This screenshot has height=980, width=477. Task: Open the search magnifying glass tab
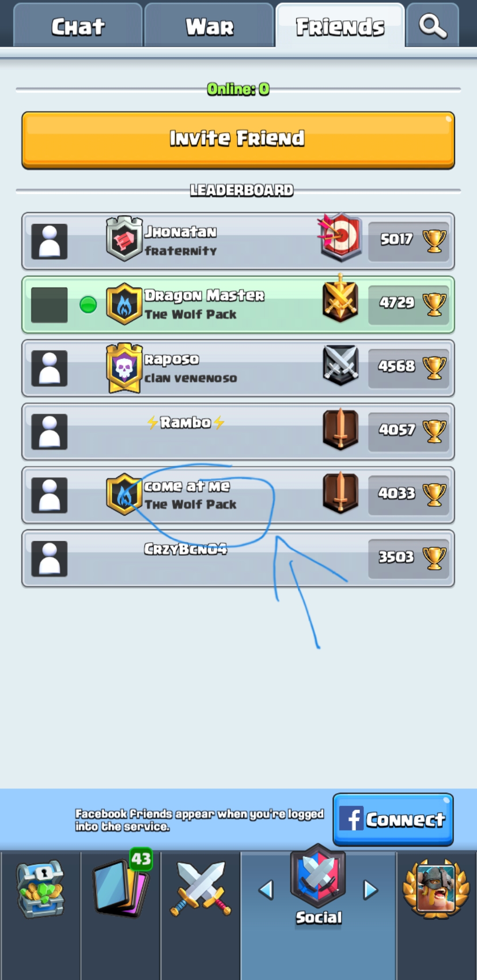click(433, 26)
